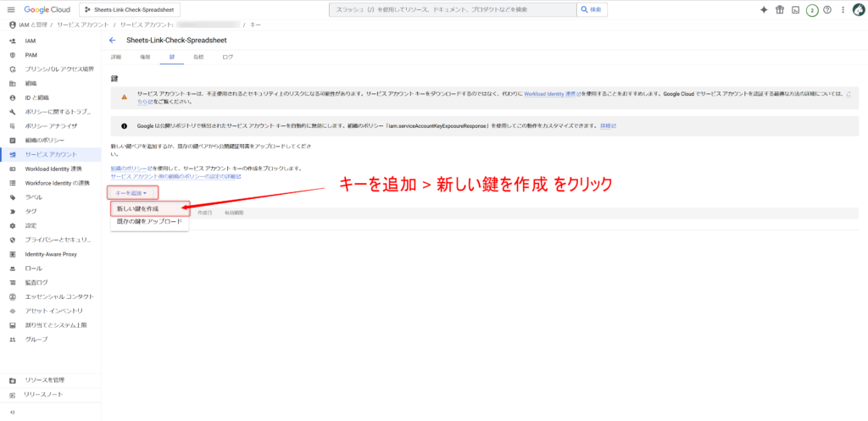Open the notifications badge showing 2

point(812,10)
